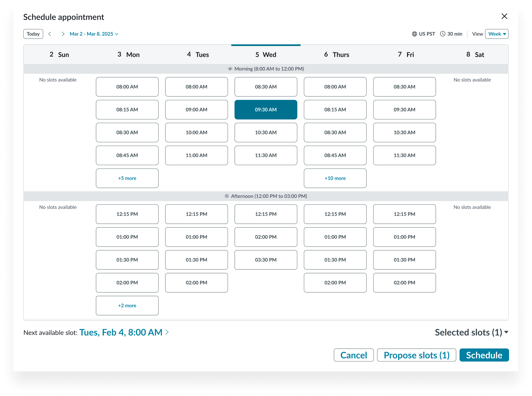Deselect the Wednesday 09:30 AM slot

pyautogui.click(x=266, y=110)
